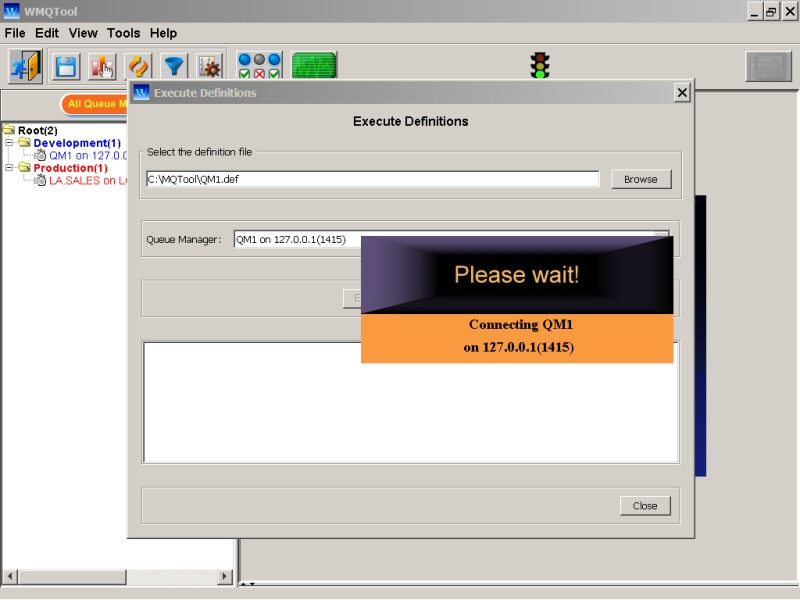Click the traffic light icon
Image resolution: width=800 pixels, height=600 pixels.
point(539,65)
